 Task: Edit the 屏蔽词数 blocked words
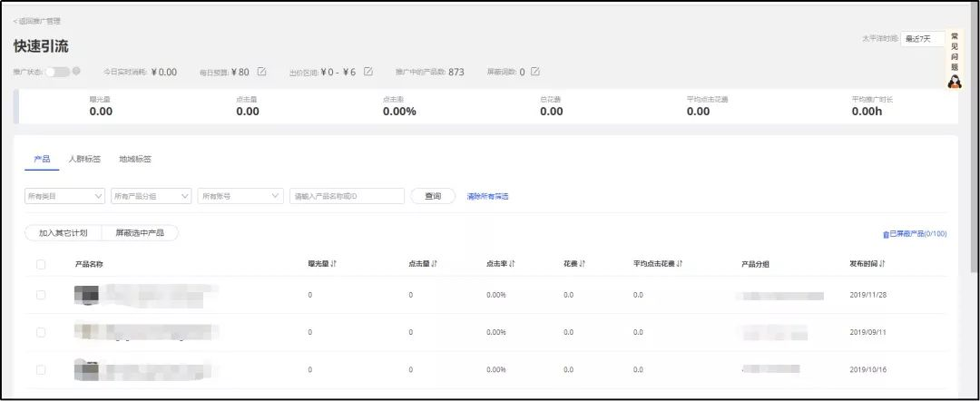(x=535, y=71)
